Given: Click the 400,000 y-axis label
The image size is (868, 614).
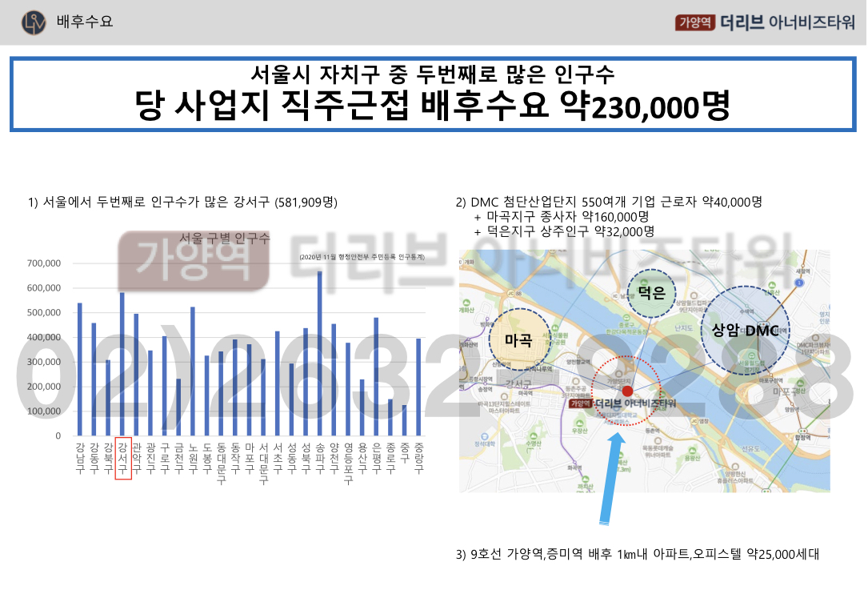Looking at the screenshot, I should 44,338.
